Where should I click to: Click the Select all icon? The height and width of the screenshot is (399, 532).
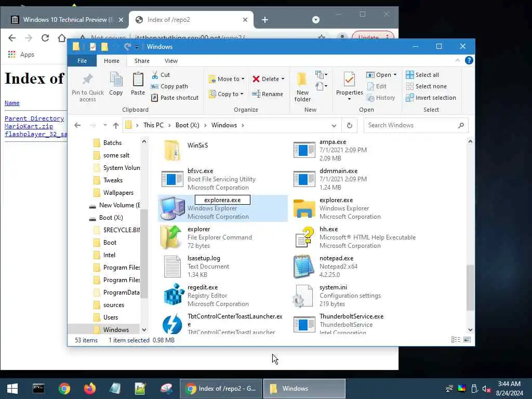pyautogui.click(x=410, y=75)
